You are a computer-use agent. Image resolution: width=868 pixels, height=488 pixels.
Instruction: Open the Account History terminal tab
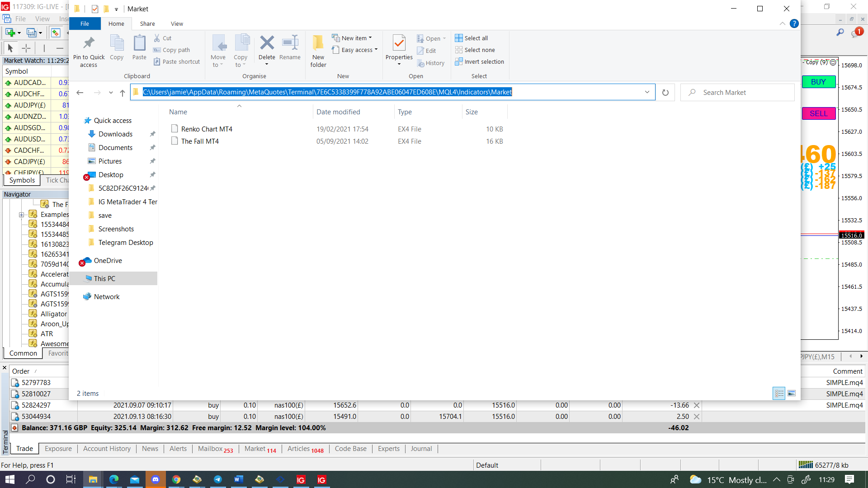tap(107, 449)
